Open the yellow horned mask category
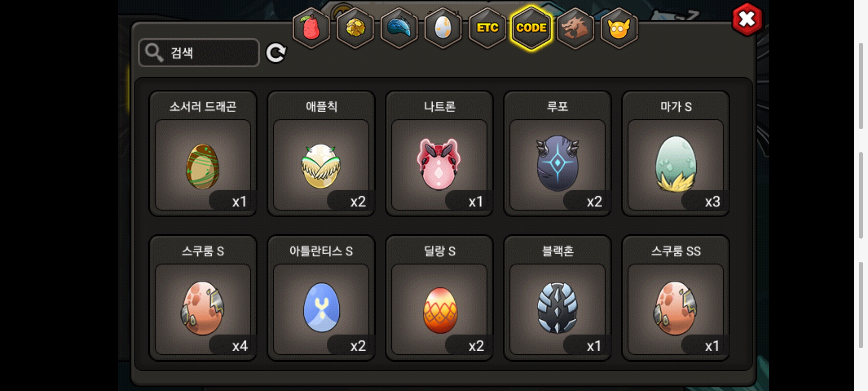This screenshot has height=391, width=868. pyautogui.click(x=619, y=28)
